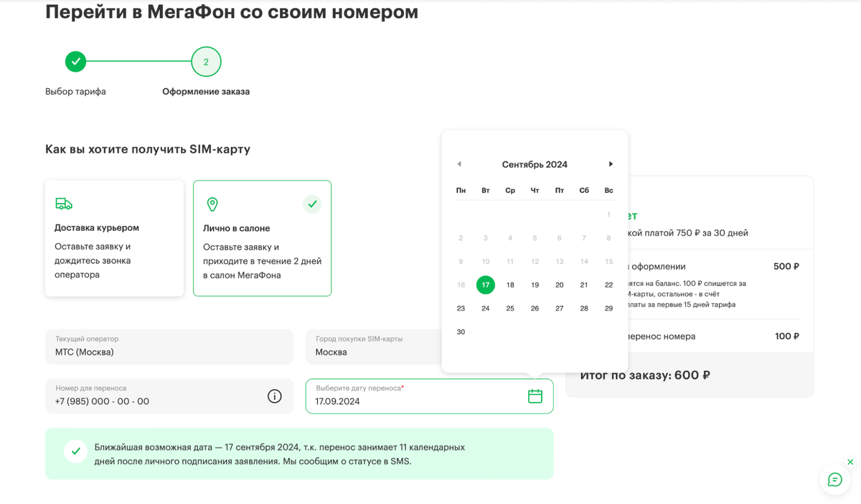The image size is (861, 504).
Task: Pick September 21 in the calendar
Action: click(x=584, y=285)
